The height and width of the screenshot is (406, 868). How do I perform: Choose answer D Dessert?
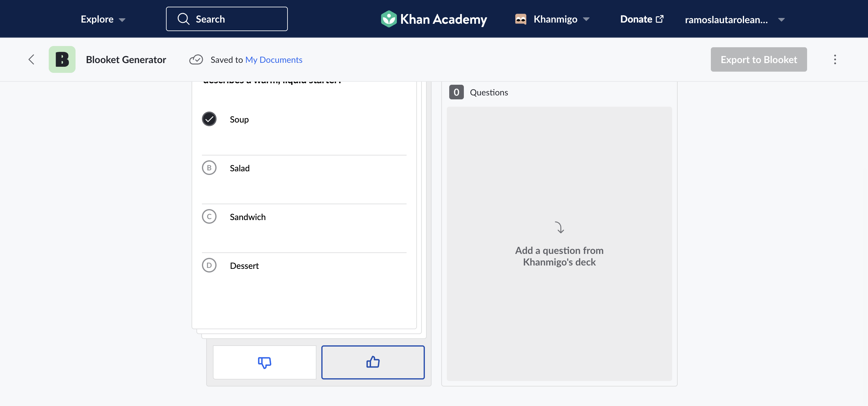coord(304,265)
